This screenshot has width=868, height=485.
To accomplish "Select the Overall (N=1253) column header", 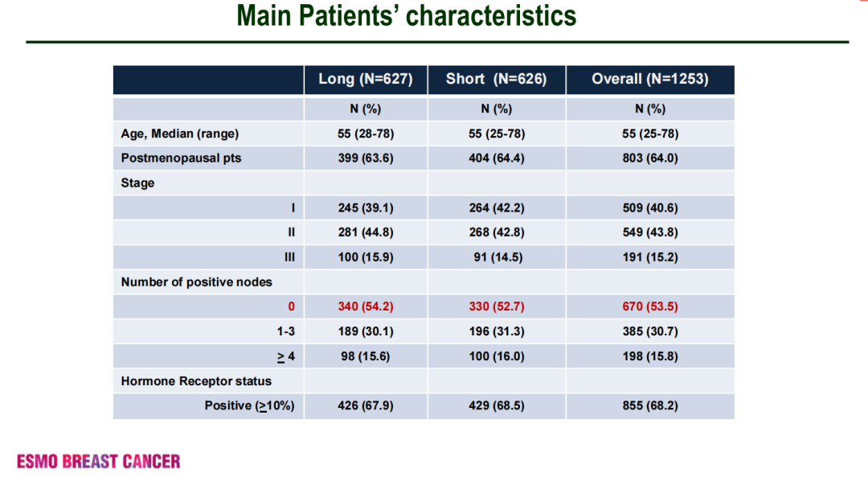I will pos(650,79).
